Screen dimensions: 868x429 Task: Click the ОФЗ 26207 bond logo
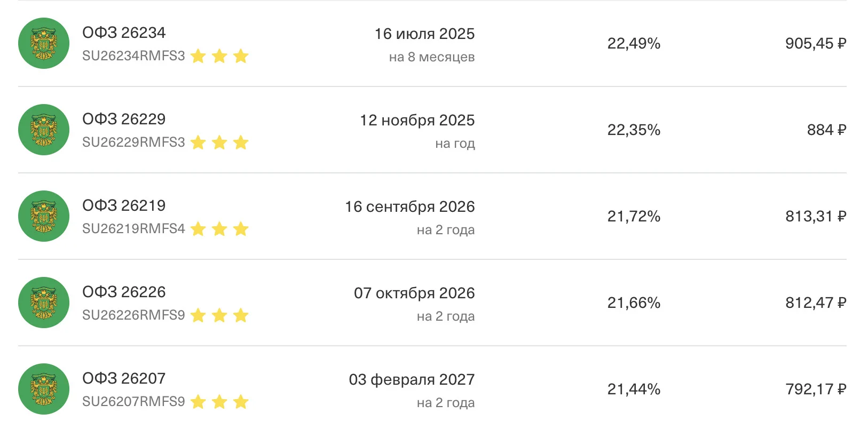tap(44, 389)
